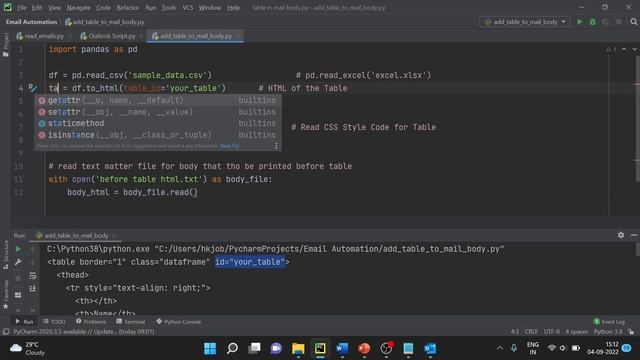Jump to previous highlighted warning
640x360 pixels.
click(x=624, y=49)
